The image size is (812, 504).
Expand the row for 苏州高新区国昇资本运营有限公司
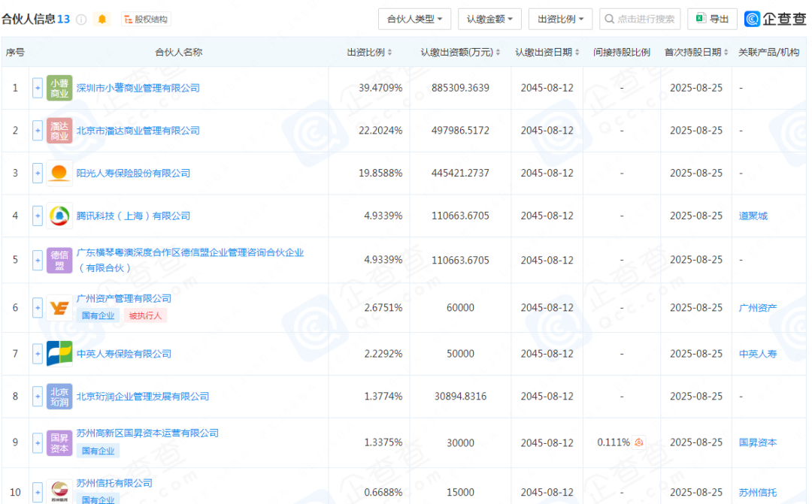[38, 443]
